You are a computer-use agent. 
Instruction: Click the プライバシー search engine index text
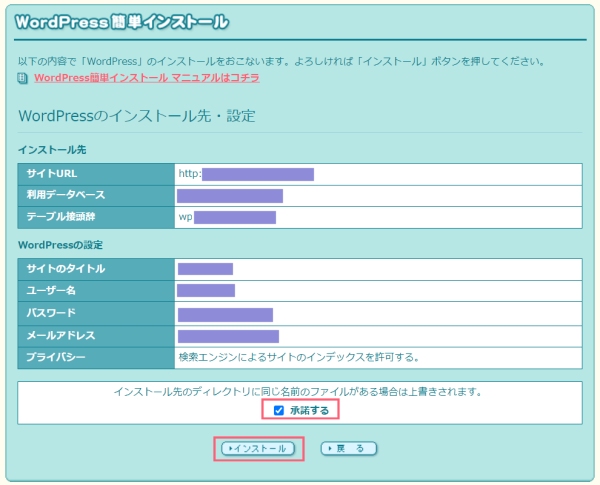[298, 357]
